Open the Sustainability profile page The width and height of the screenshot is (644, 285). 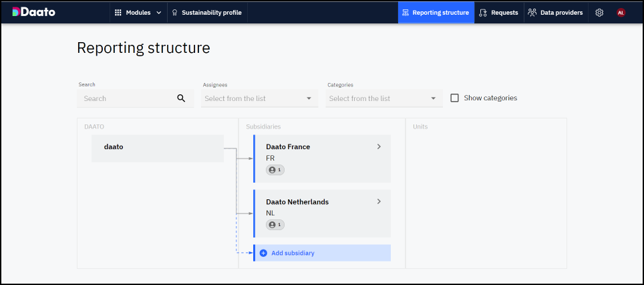coord(206,13)
